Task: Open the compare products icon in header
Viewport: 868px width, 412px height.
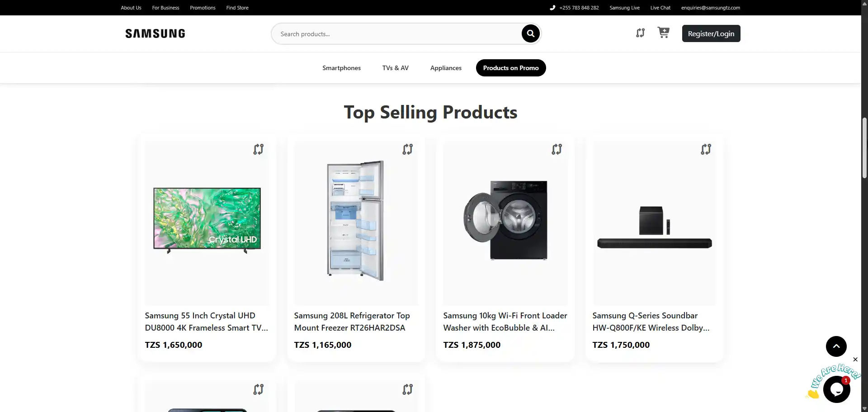Action: 640,33
